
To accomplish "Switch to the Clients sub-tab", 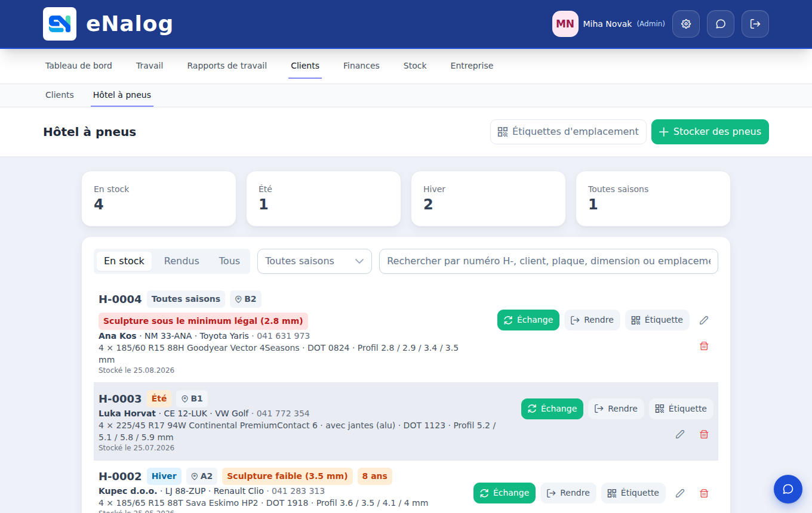I will (60, 95).
